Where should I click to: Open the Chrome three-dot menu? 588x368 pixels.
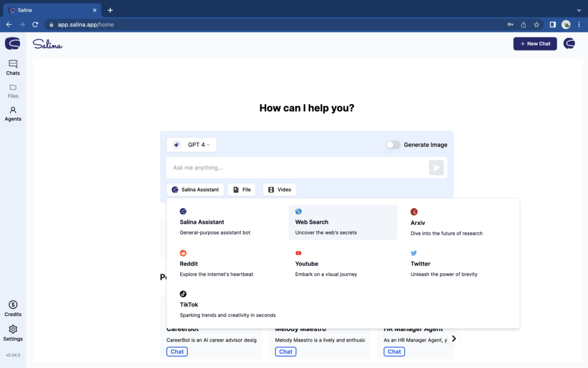579,24
